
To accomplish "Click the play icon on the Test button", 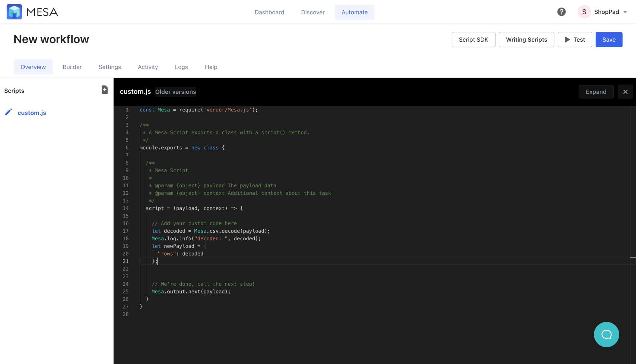I will [x=567, y=39].
